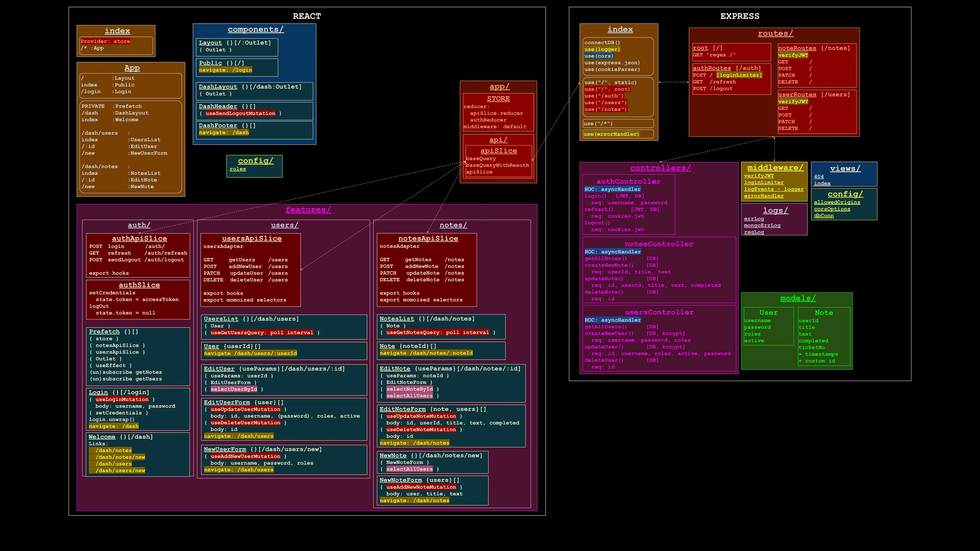Screen dimensions: 980x551
Task: Click the userRoutes title
Action: 797,94
